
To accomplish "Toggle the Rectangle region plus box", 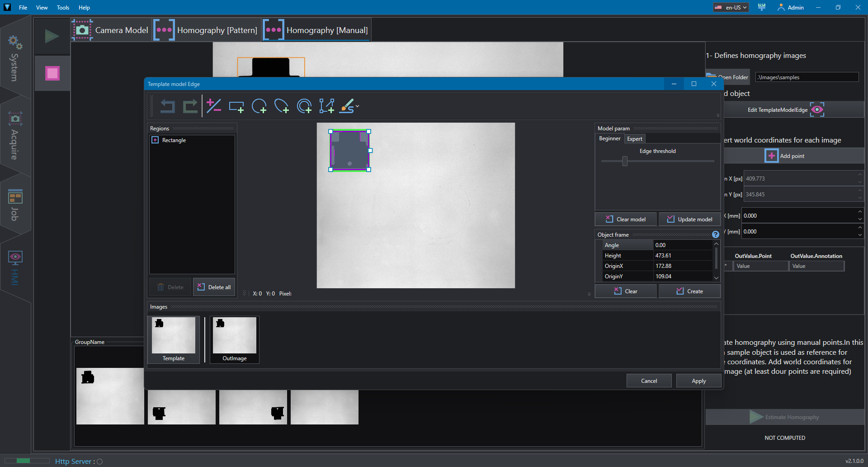I will [x=155, y=140].
